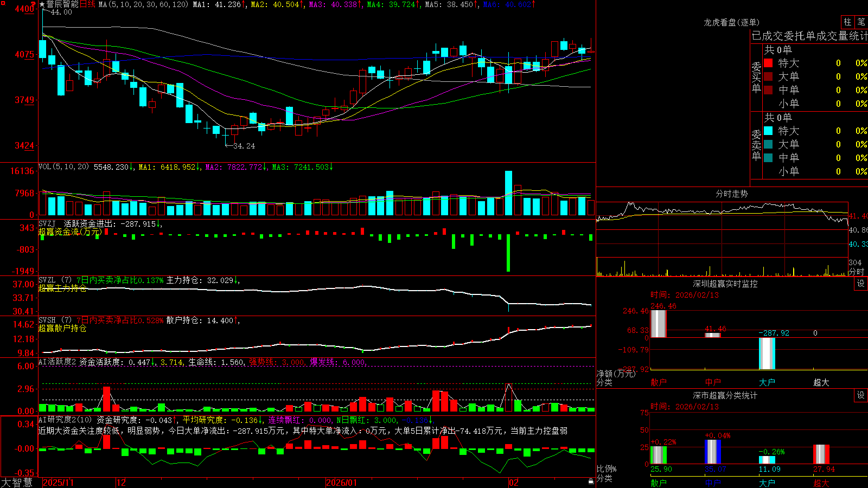This screenshot has width=868, height=488.
Task: Click the 委卖单 section label
Action: (756, 145)
